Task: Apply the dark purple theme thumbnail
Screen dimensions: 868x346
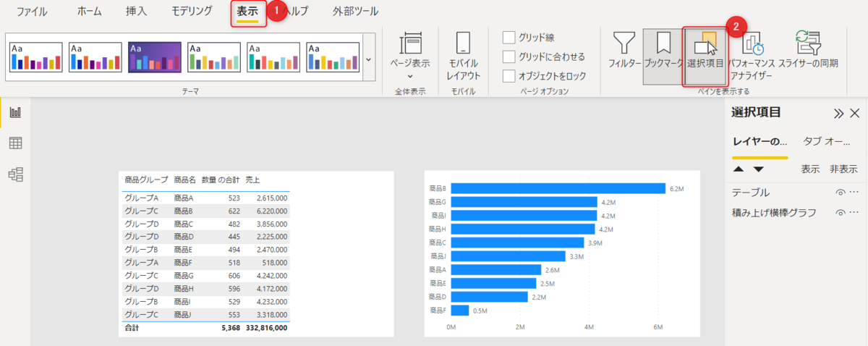Action: pos(155,57)
